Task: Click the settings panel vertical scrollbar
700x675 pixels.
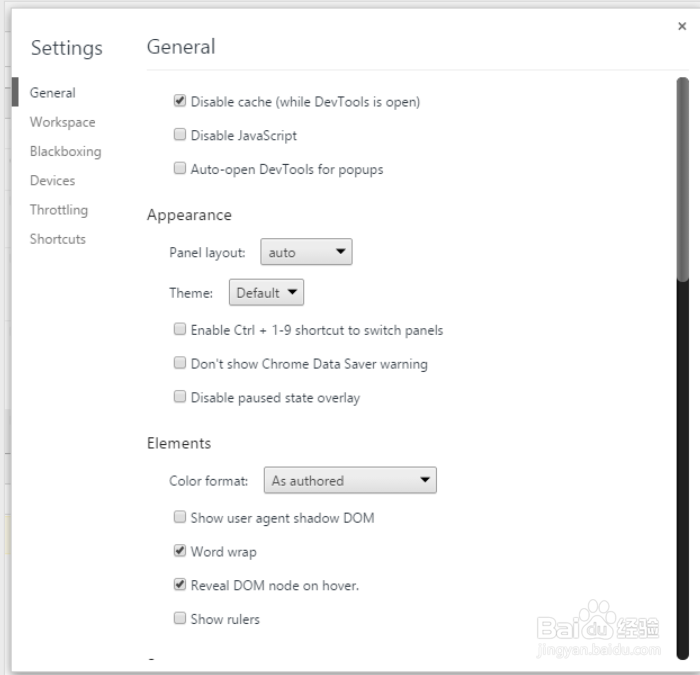Action: click(x=683, y=180)
